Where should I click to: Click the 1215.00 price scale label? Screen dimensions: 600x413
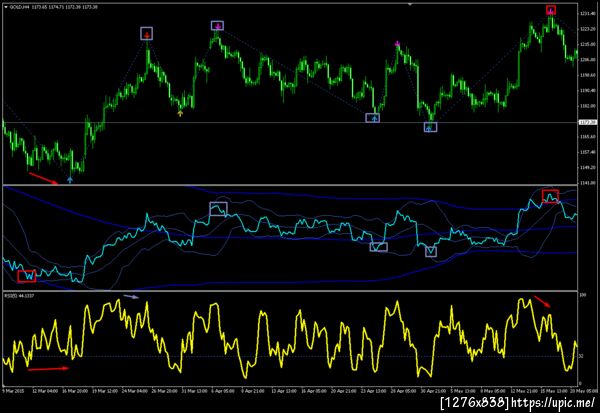[x=588, y=44]
